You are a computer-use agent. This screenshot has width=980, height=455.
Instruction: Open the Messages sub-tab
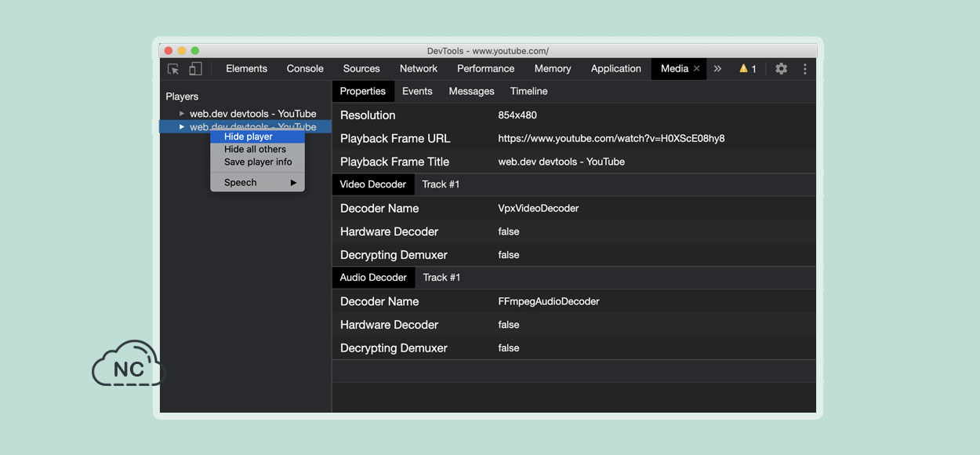point(471,91)
